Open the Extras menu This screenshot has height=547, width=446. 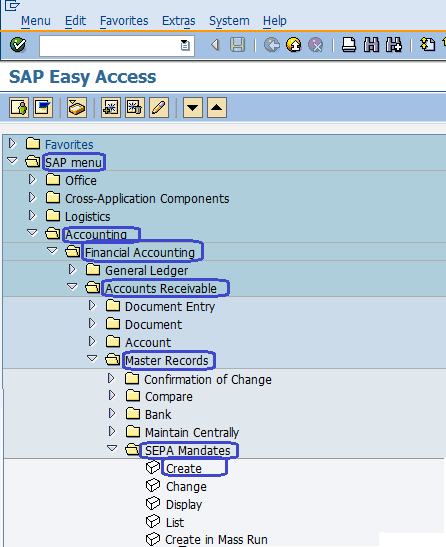178,21
